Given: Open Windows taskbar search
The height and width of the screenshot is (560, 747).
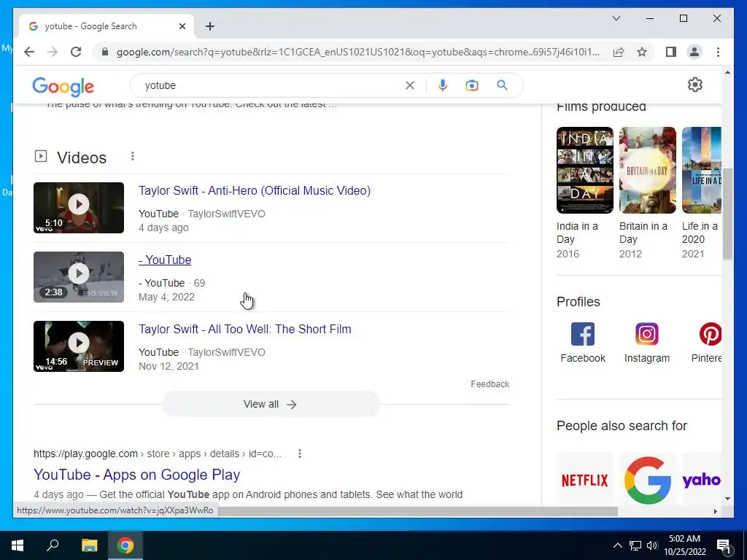Looking at the screenshot, I should point(53,545).
